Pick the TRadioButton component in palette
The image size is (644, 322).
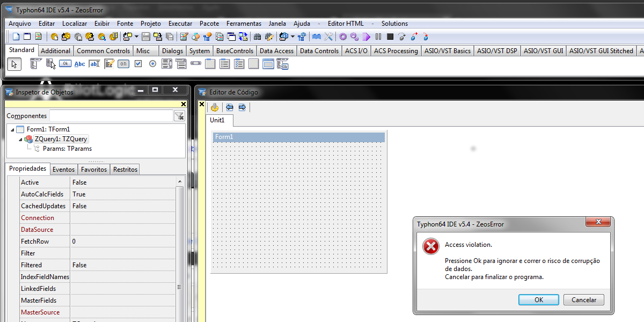(152, 64)
